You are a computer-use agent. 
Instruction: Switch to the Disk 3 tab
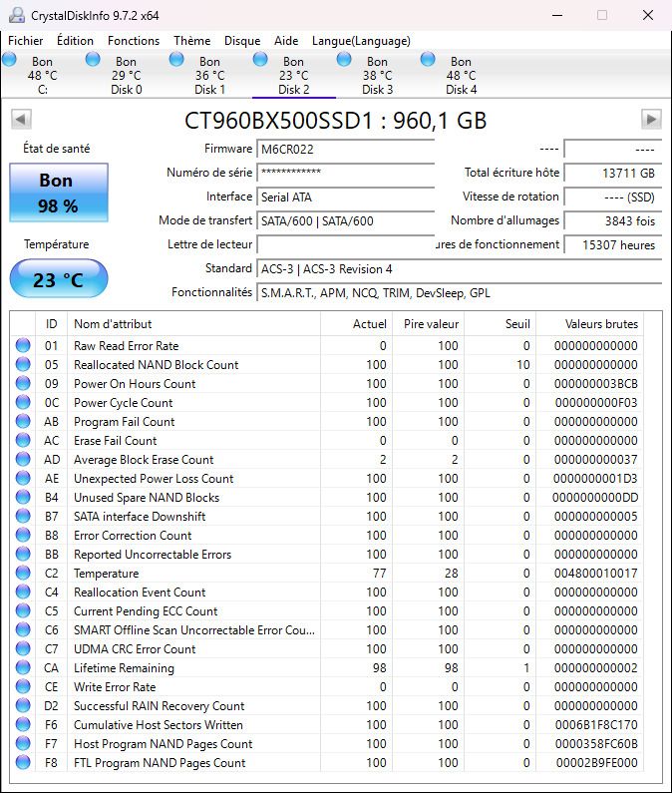(377, 76)
